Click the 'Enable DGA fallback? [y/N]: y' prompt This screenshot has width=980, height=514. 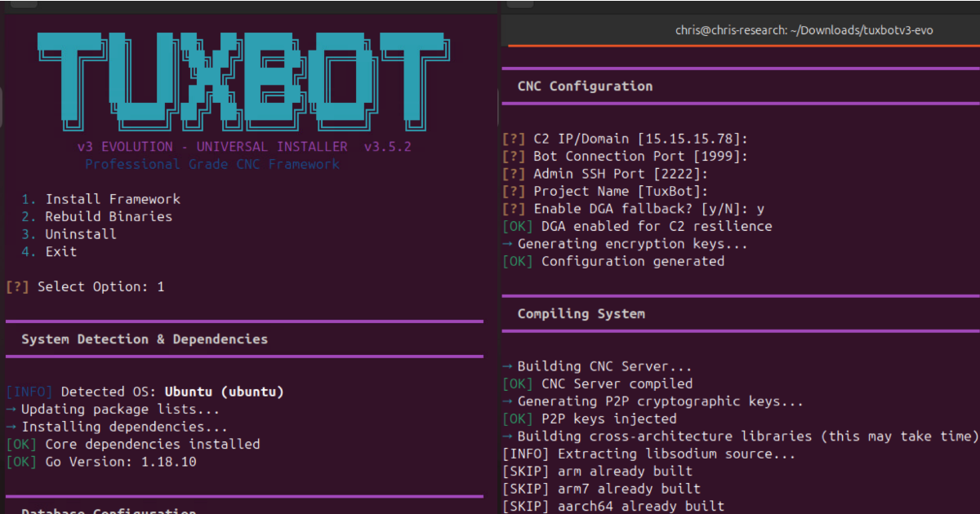pyautogui.click(x=633, y=209)
